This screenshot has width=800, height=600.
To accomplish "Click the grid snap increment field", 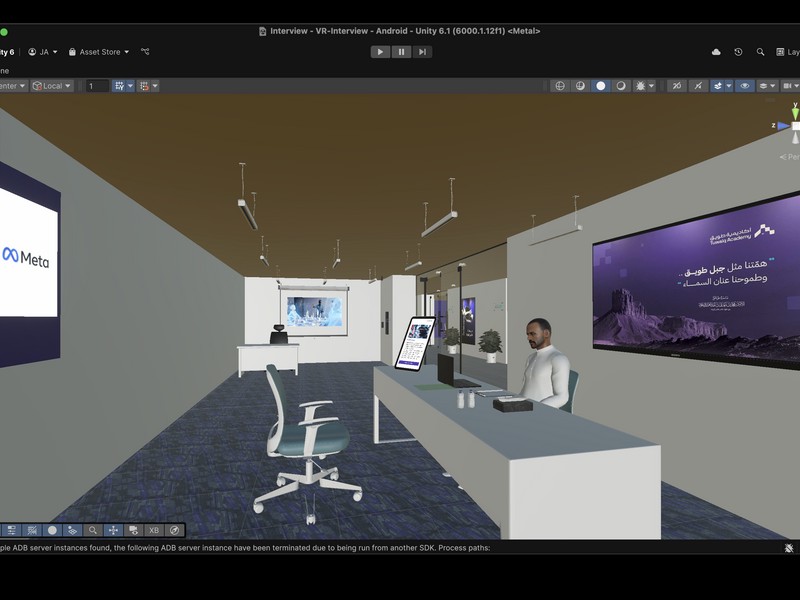I will (x=97, y=86).
